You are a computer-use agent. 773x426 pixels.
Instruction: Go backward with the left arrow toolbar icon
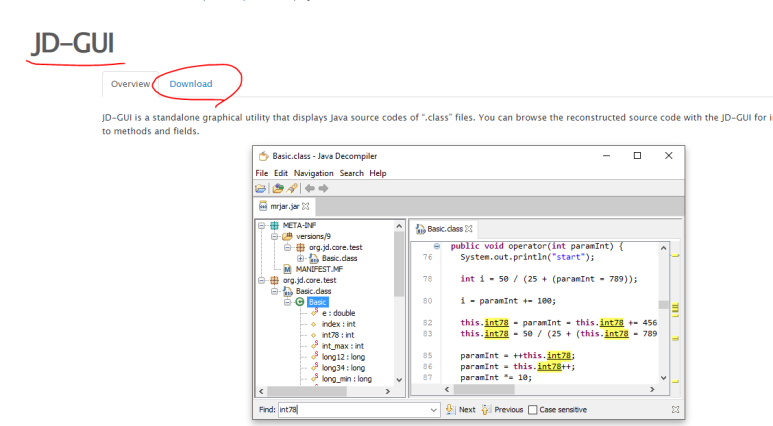(310, 188)
